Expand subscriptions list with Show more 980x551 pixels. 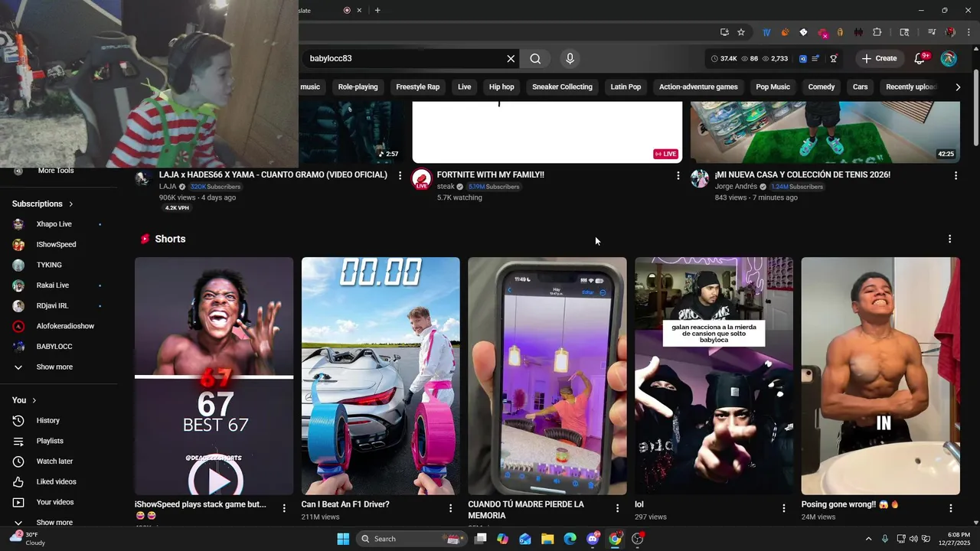pos(54,367)
